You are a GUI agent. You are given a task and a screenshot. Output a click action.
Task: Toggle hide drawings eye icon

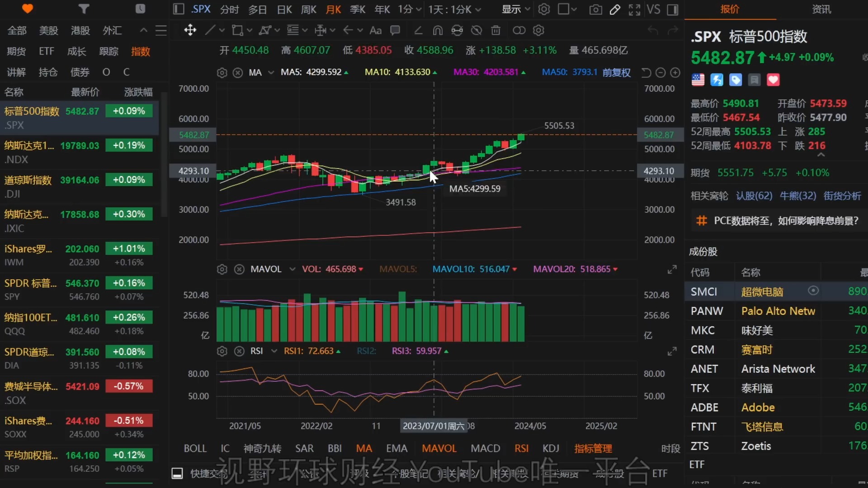(x=476, y=30)
